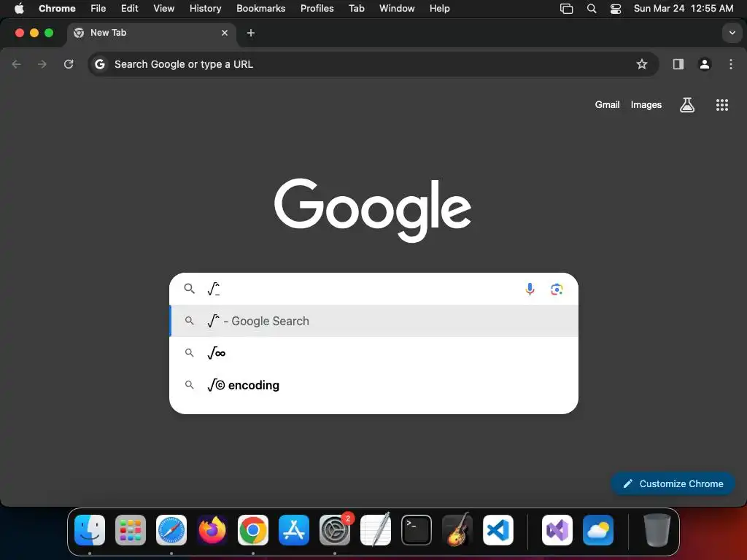The width and height of the screenshot is (747, 560).
Task: Open the Bookmarks menu
Action: point(260,8)
